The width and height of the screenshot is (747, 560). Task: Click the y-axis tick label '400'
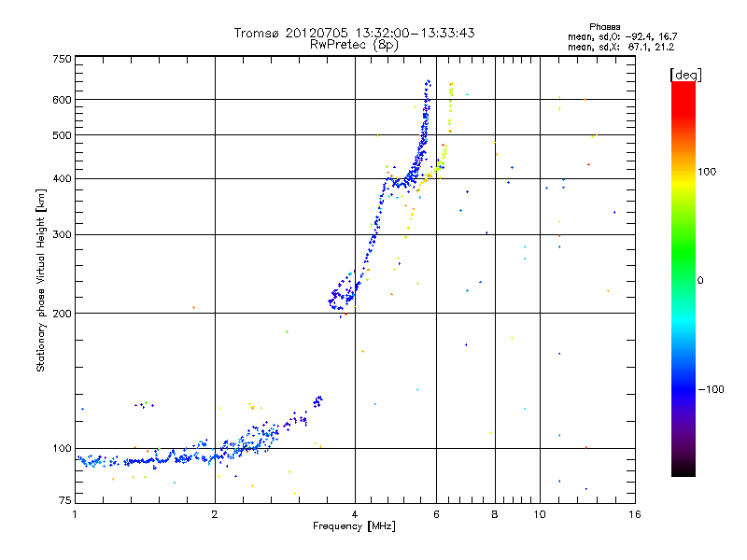click(62, 179)
